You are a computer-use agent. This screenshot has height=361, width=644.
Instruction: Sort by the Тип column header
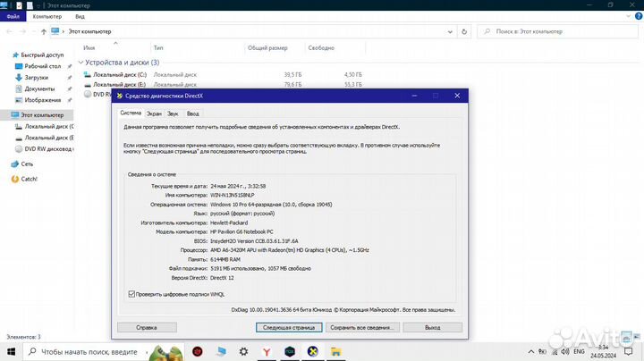click(158, 48)
